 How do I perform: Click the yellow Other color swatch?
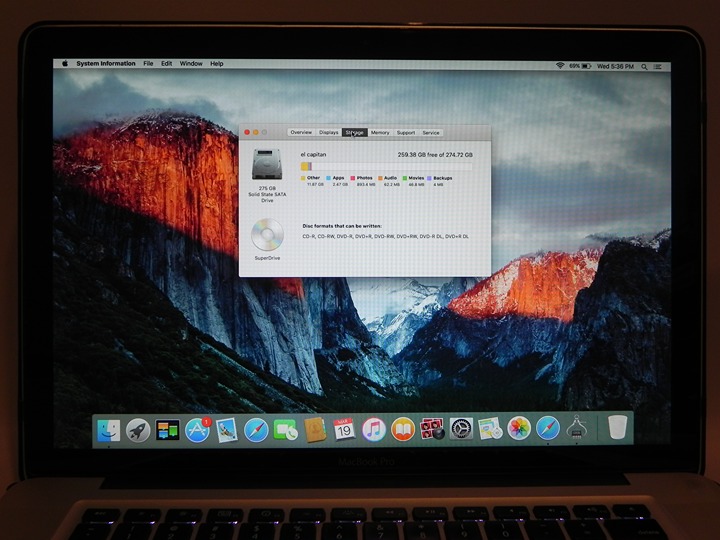click(x=303, y=178)
